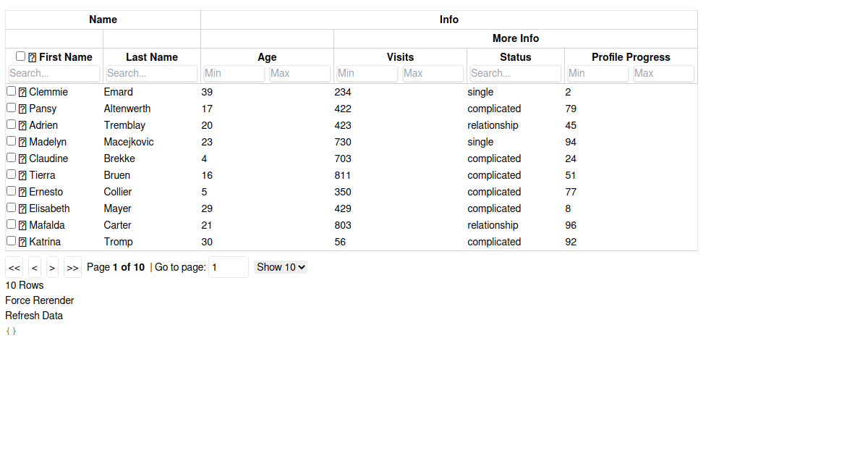Check the checkbox for Katrina Tromp
Image resolution: width=868 pixels, height=456 pixels.
tap(11, 240)
